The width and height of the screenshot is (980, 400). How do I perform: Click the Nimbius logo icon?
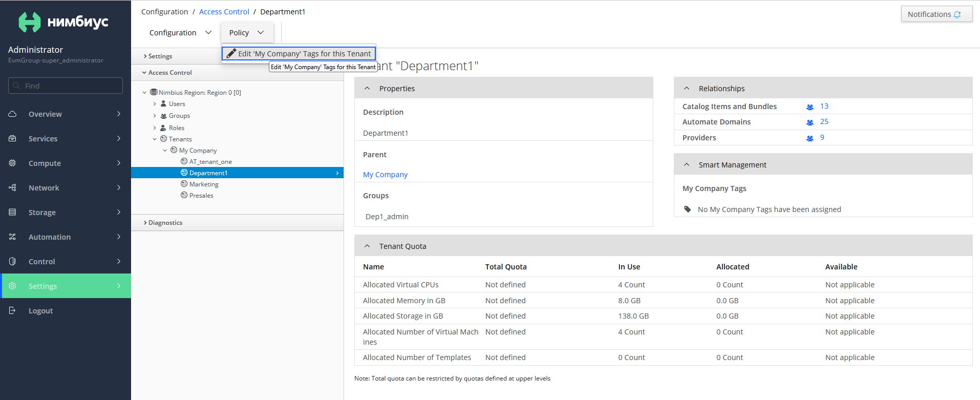(29, 22)
